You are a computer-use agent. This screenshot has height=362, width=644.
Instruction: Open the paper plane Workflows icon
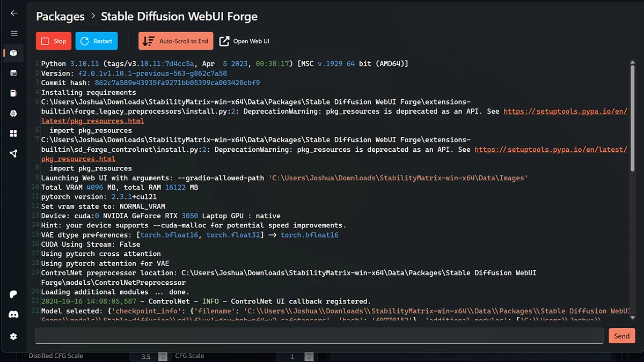click(14, 153)
